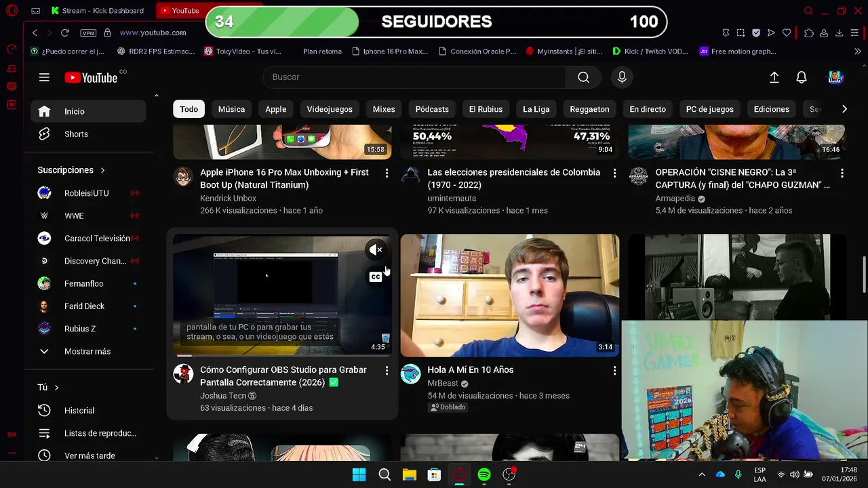The image size is (868, 488).
Task: Show more bookmarks with double chevron
Action: click(857, 52)
